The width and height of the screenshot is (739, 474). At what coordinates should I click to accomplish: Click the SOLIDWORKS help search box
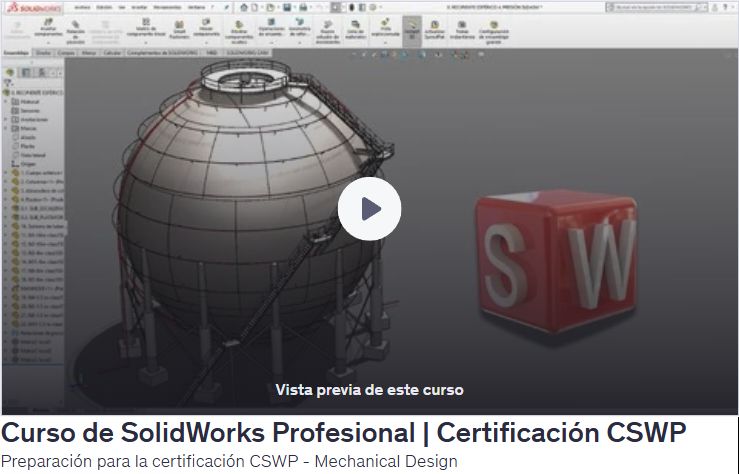(x=656, y=8)
